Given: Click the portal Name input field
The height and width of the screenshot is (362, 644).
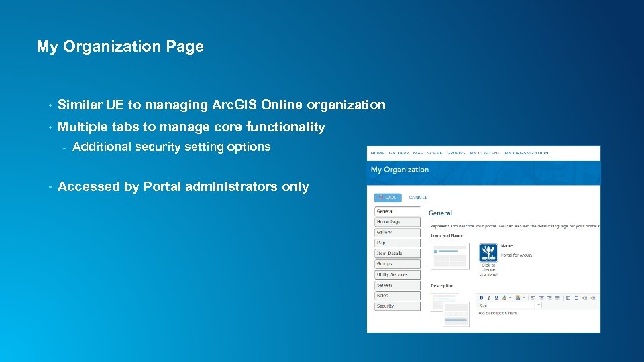Looking at the screenshot, I should click(550, 255).
